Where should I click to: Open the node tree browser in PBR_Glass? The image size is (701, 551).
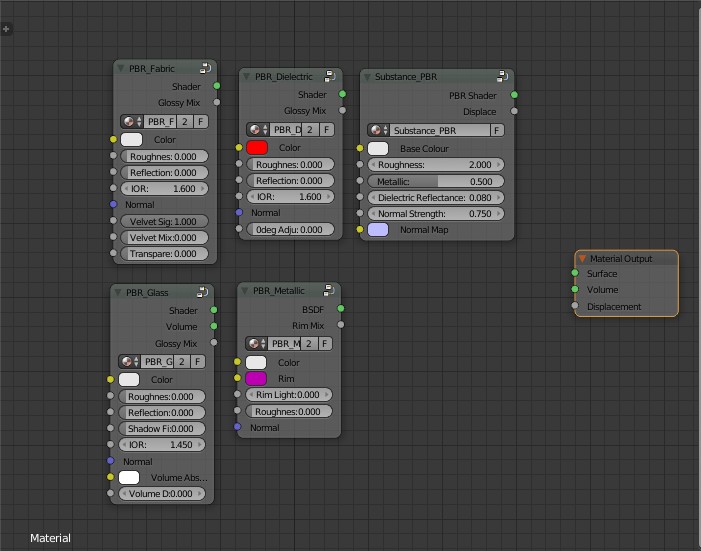point(130,361)
